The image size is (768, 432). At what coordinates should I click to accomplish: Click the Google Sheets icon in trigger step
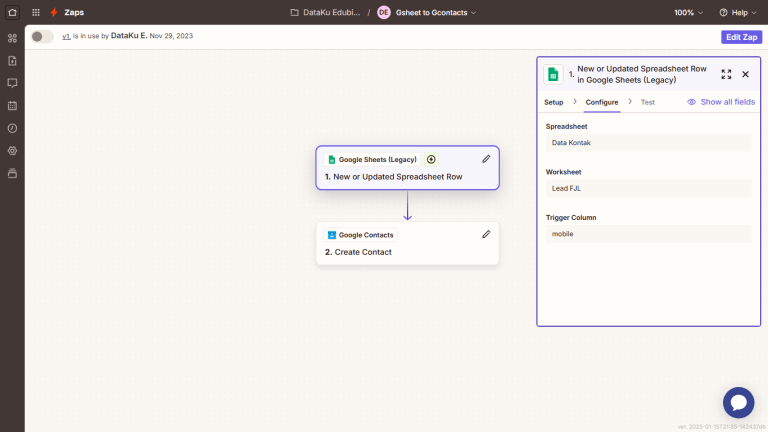point(332,160)
